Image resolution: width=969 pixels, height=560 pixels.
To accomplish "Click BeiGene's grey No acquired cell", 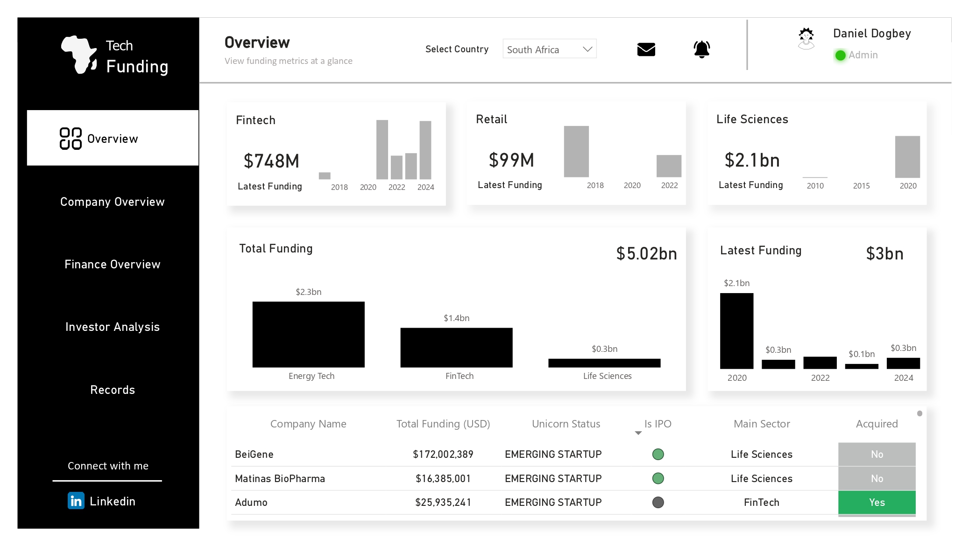I will [877, 454].
